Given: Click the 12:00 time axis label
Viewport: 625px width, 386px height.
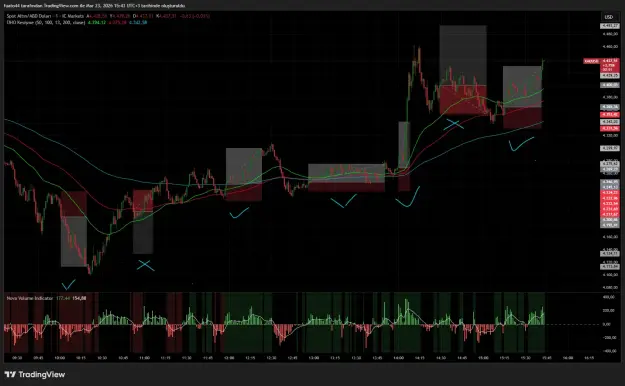Looking at the screenshot, I should (229, 358).
